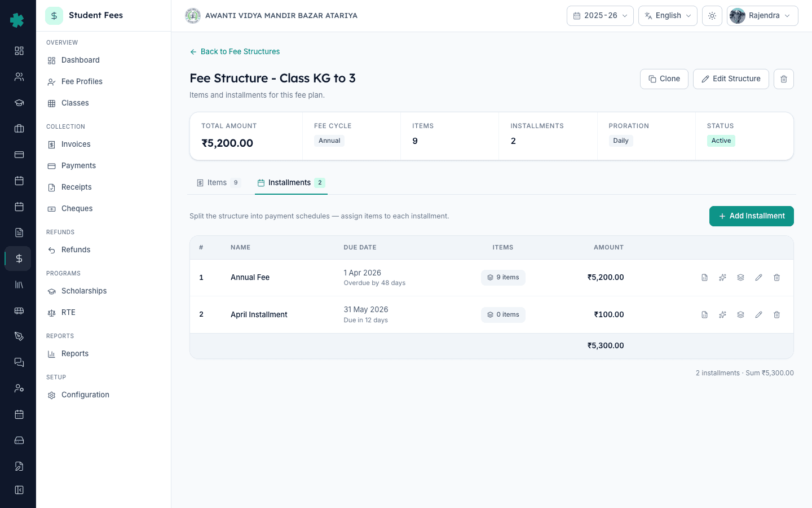Image resolution: width=812 pixels, height=508 pixels.
Task: Click the ₹5,300.00 total amount in footer row
Action: click(x=606, y=346)
